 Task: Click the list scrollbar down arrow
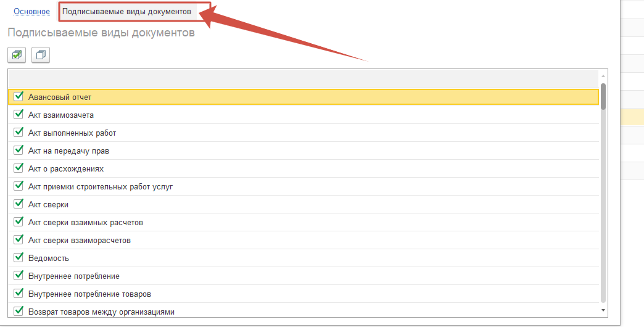pyautogui.click(x=603, y=309)
